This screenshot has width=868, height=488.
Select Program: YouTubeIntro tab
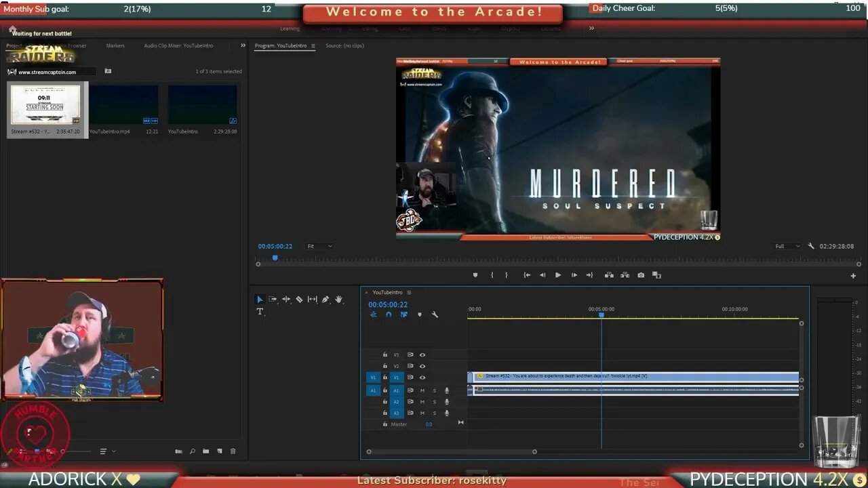[281, 45]
